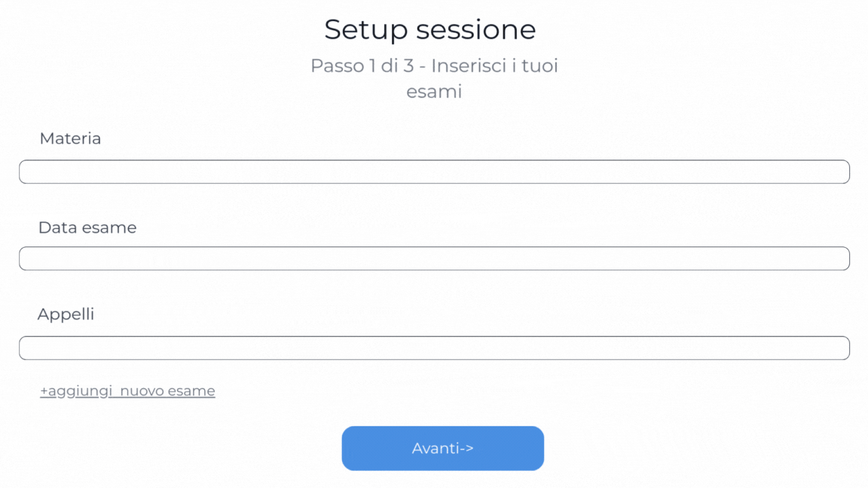Place cursor in the exam date field
The width and height of the screenshot is (868, 488).
click(x=434, y=258)
